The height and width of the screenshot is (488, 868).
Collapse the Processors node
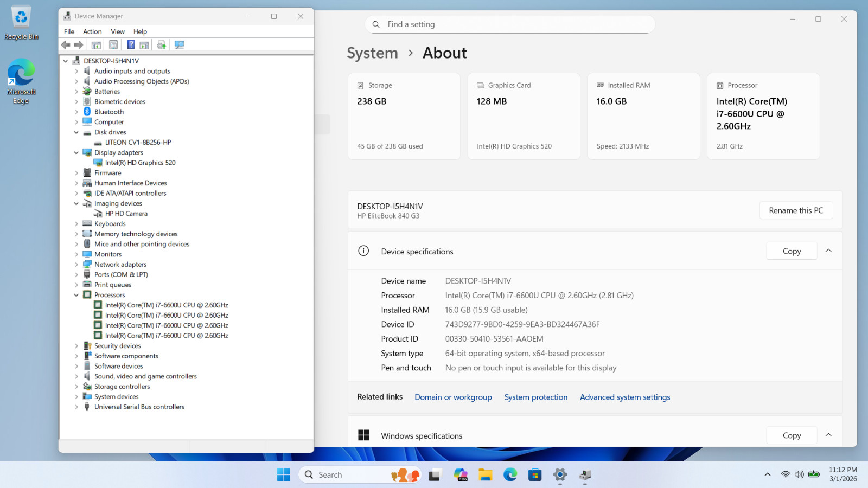click(76, 295)
